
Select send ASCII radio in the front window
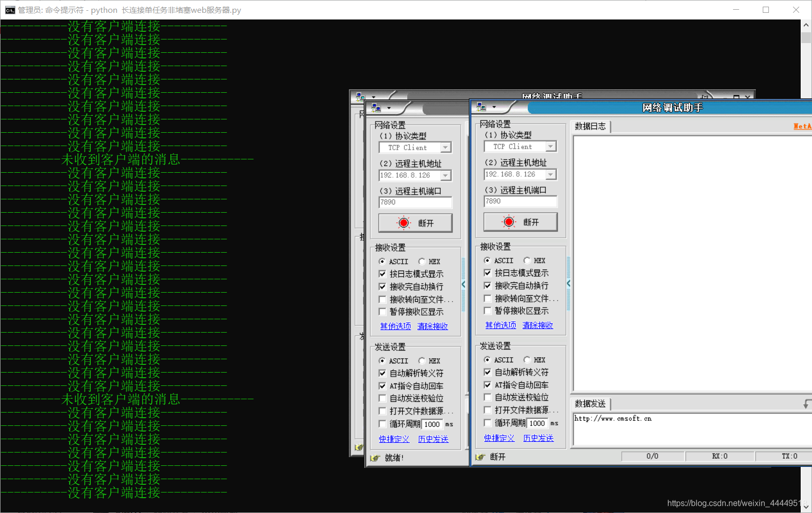(x=487, y=360)
